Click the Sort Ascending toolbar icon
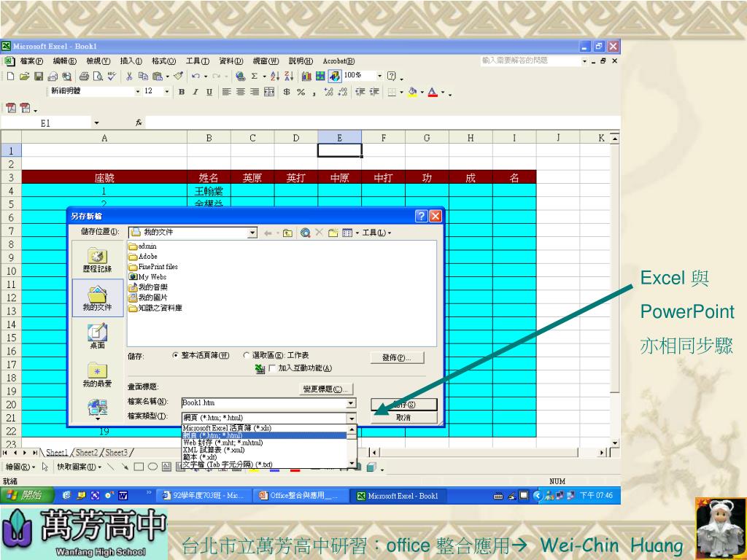The width and height of the screenshot is (747, 560). [x=273, y=76]
